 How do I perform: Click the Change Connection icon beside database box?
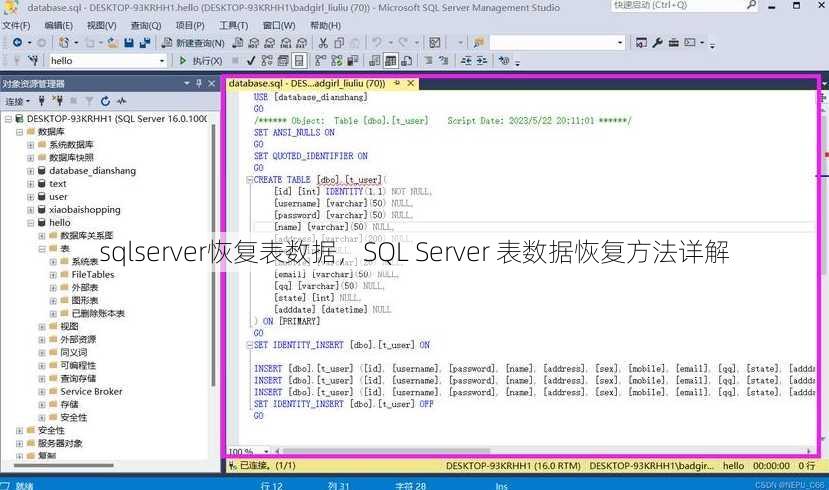coord(33,61)
